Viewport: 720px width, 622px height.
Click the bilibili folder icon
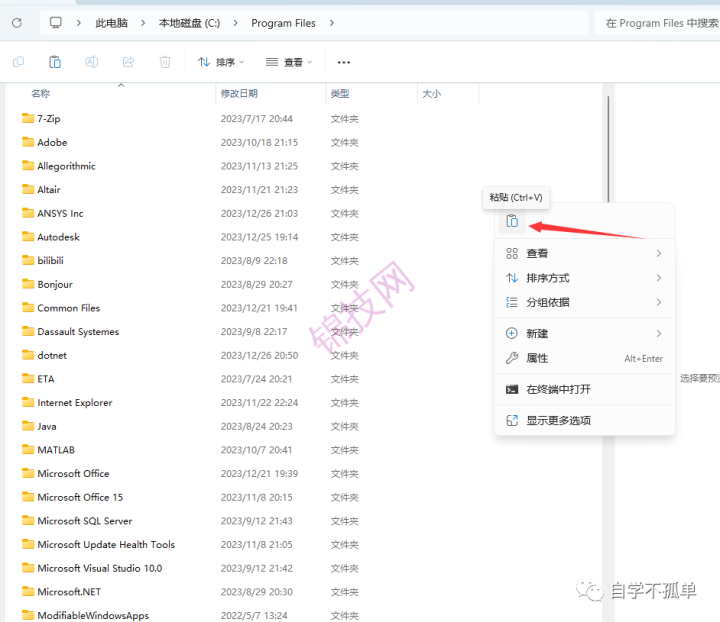(28, 260)
